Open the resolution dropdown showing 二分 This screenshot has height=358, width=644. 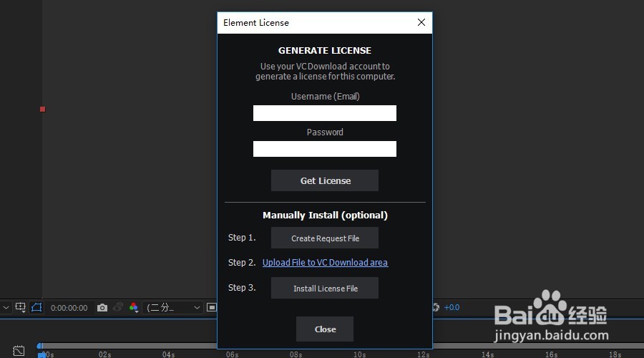pyautogui.click(x=173, y=307)
